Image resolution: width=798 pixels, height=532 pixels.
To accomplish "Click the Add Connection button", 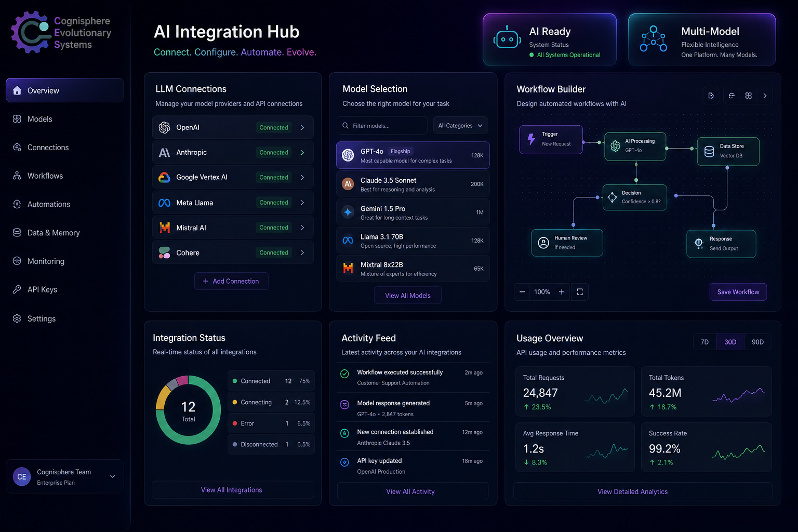I will pos(231,281).
